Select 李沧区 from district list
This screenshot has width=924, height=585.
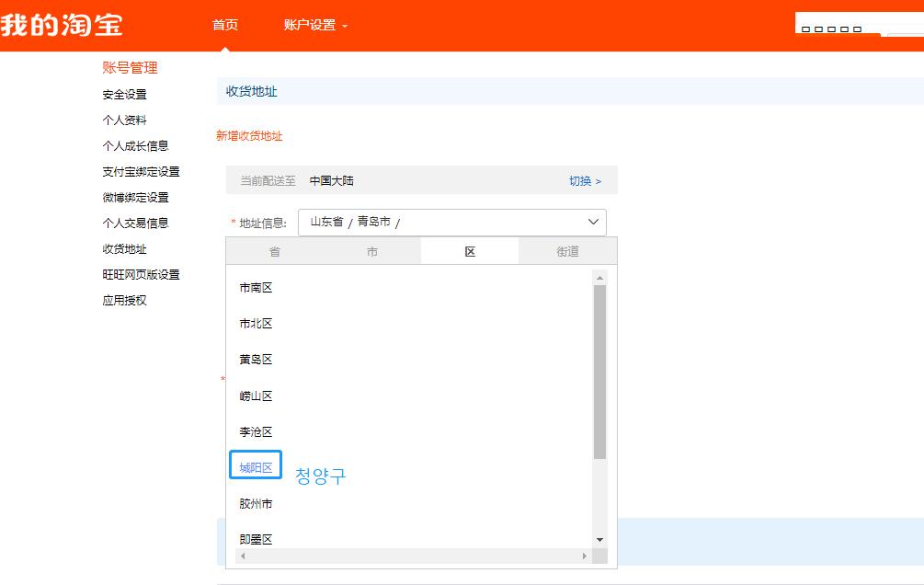coord(256,432)
